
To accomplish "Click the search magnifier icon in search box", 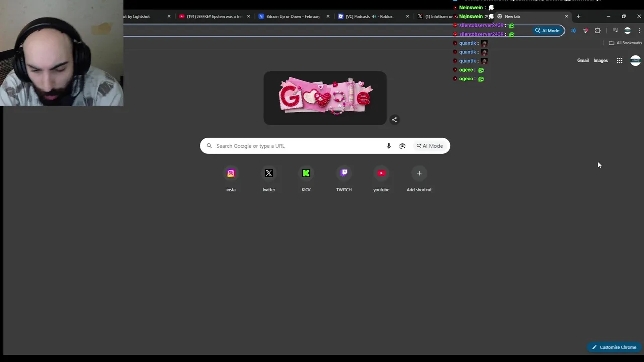I will pos(209,146).
